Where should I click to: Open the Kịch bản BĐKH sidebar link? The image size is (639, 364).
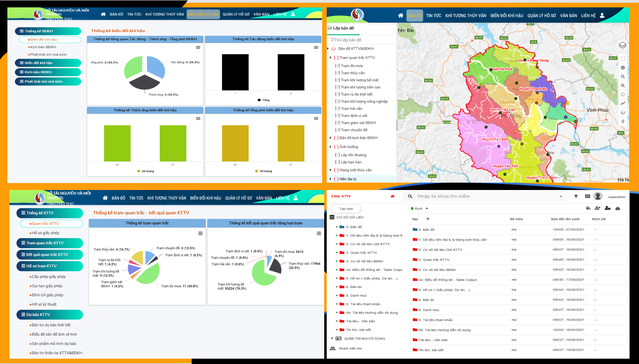click(x=43, y=47)
